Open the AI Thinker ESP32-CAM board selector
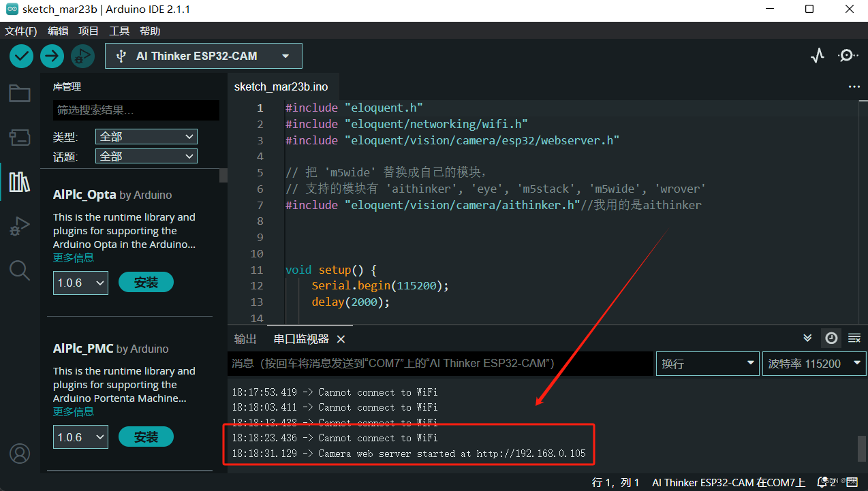The image size is (868, 491). click(x=203, y=56)
